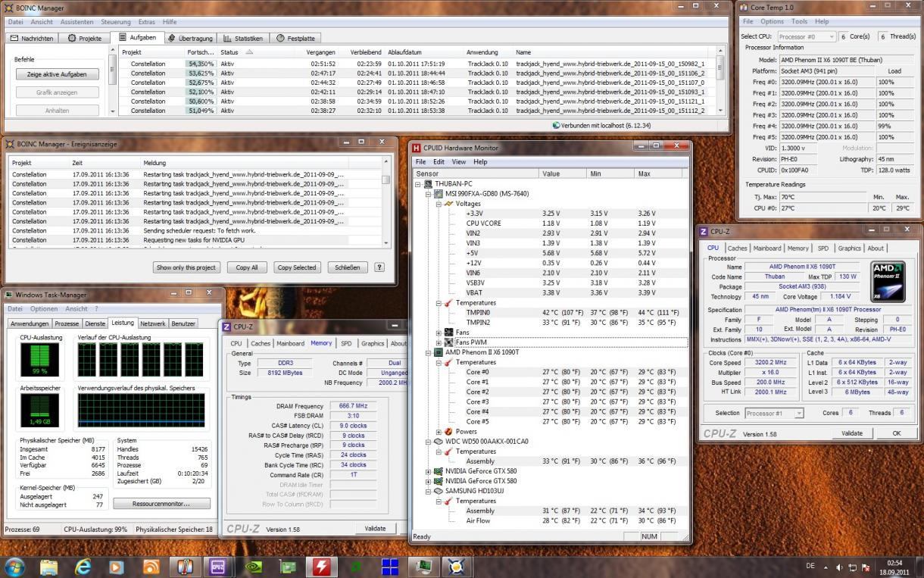Viewport: 924px width, 578px height.
Task: Open Select CPU dropdown in Core Temp
Action: (806, 36)
